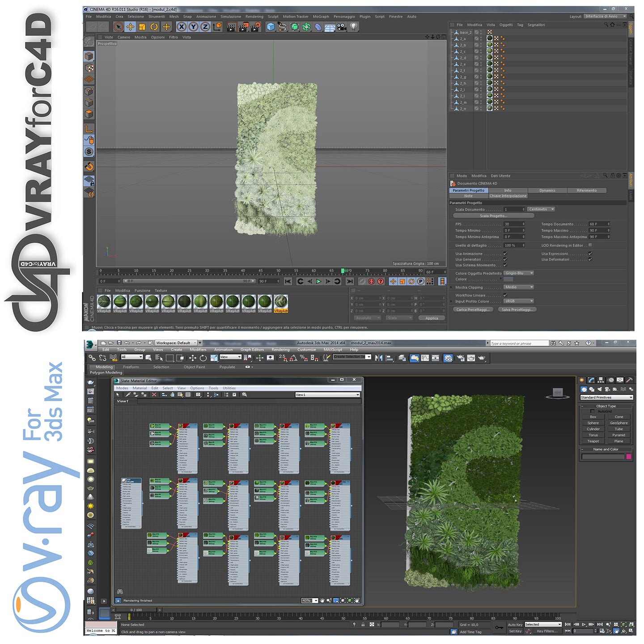Click the Save File icon in 3ds Max
Viewport: 644px width, 644px height.
pyautogui.click(x=119, y=343)
